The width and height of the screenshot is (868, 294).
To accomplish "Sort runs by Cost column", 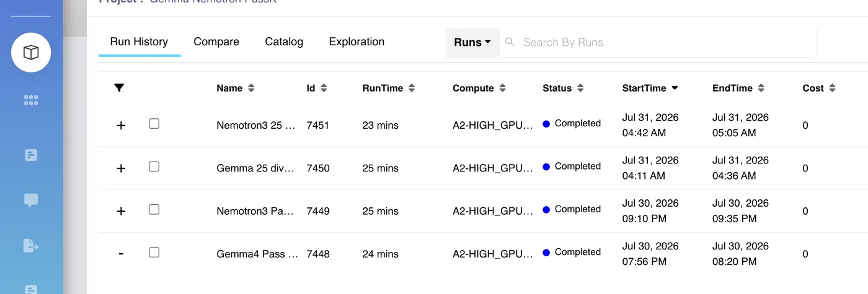I will [832, 88].
